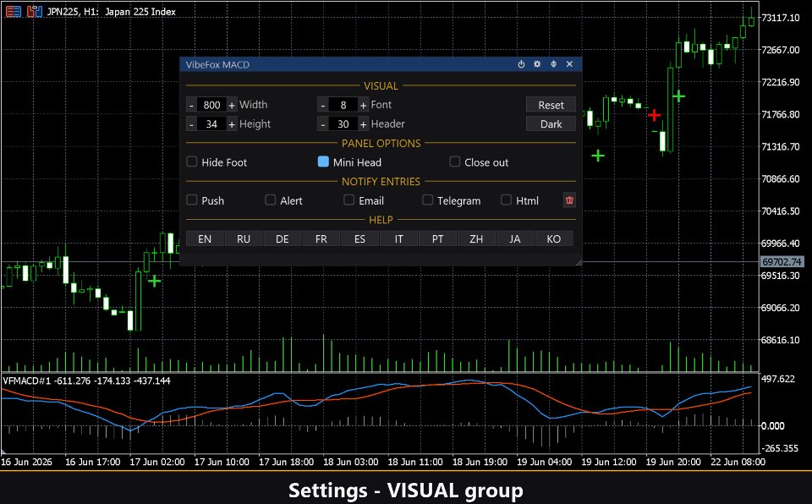812x504 pixels.
Task: Select ZH help language
Action: pos(476,238)
